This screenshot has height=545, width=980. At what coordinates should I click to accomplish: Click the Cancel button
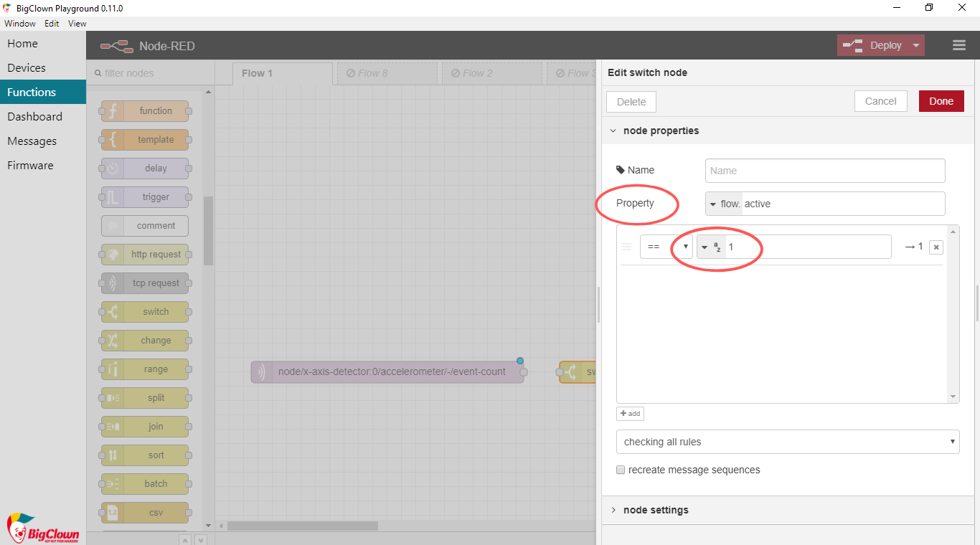point(881,101)
